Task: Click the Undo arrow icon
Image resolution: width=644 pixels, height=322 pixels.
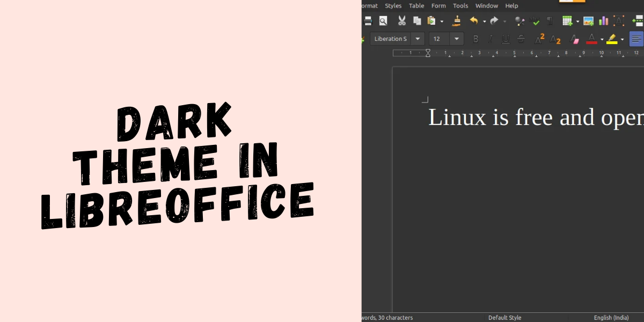Action: 474,20
